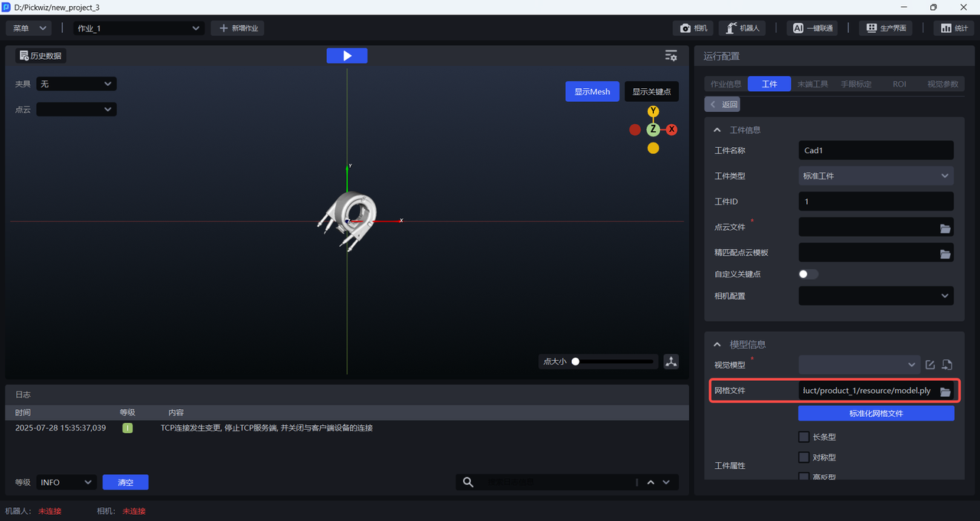Jump to previous log search result arrow
This screenshot has width=980, height=521.
[651, 483]
